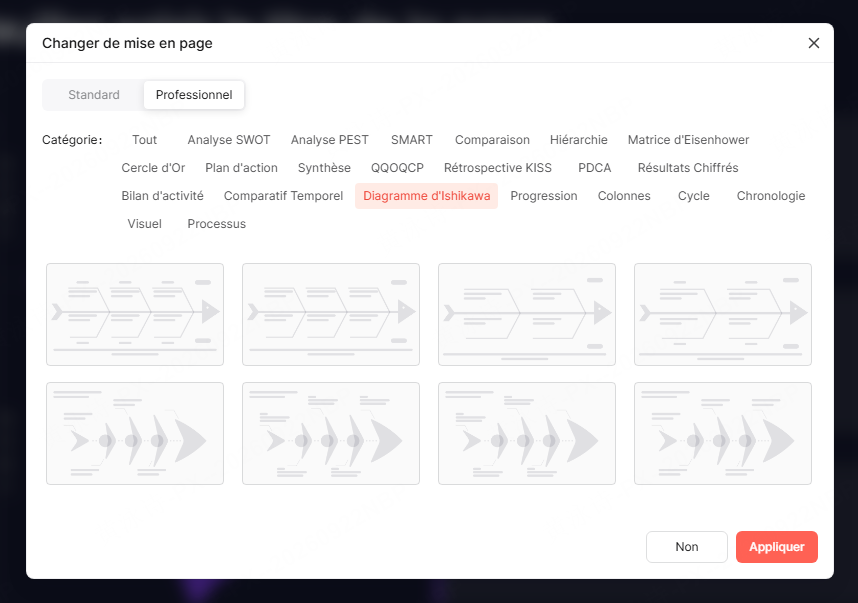This screenshot has width=858, height=603.
Task: Choose the Chronologie category
Action: tap(770, 196)
